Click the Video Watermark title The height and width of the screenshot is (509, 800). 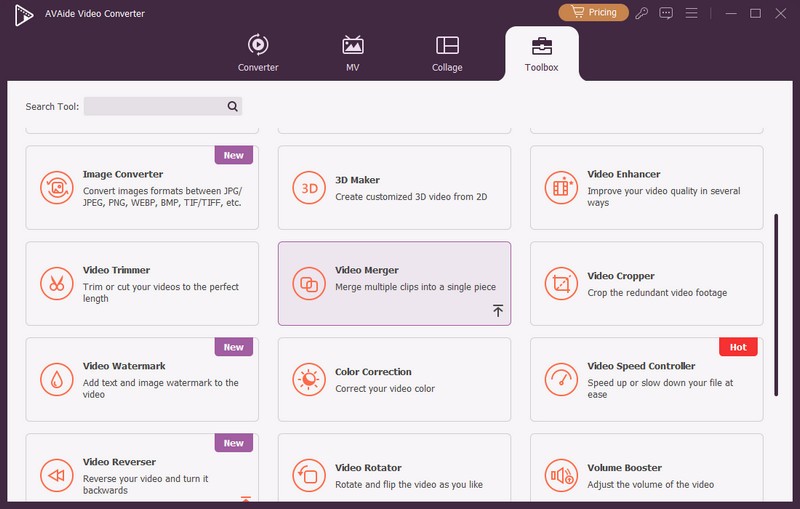124,366
